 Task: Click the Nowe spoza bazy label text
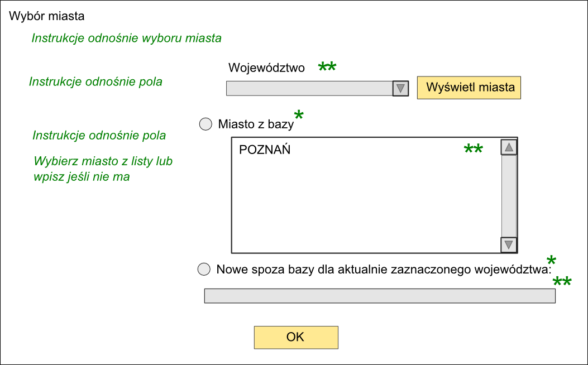[384, 270]
